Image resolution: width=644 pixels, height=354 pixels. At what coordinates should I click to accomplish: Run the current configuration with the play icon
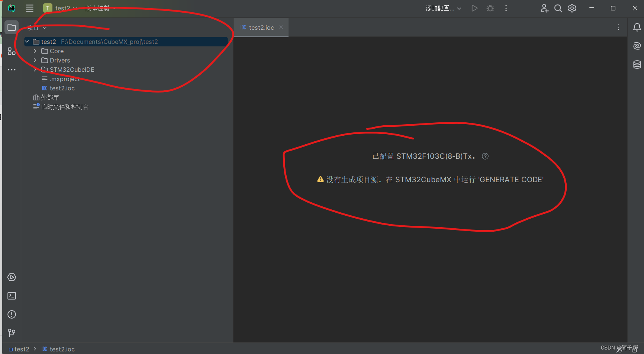[474, 8]
